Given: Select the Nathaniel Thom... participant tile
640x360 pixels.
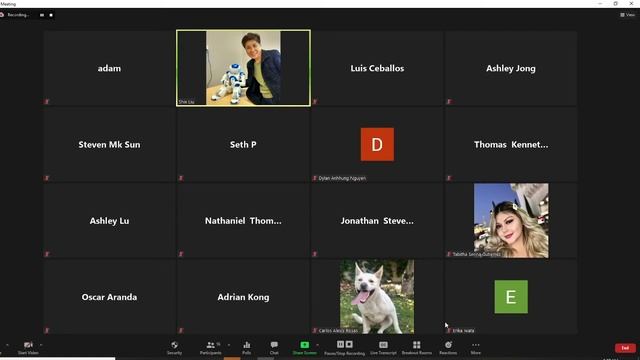Looking at the screenshot, I should point(243,221).
